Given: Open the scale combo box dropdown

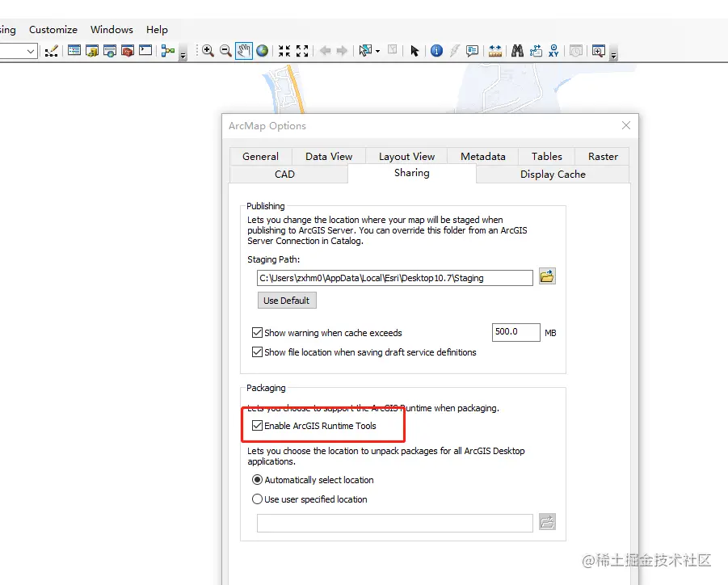Looking at the screenshot, I should point(31,51).
